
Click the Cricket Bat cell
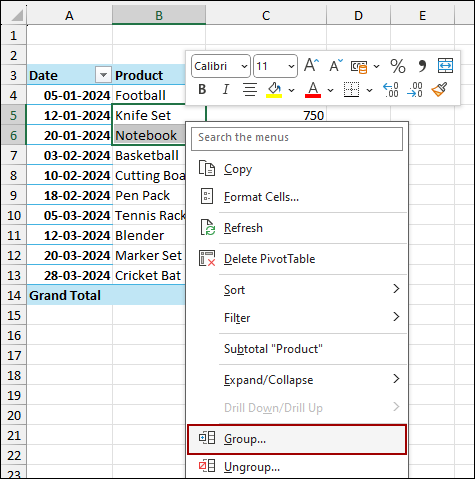click(x=149, y=275)
